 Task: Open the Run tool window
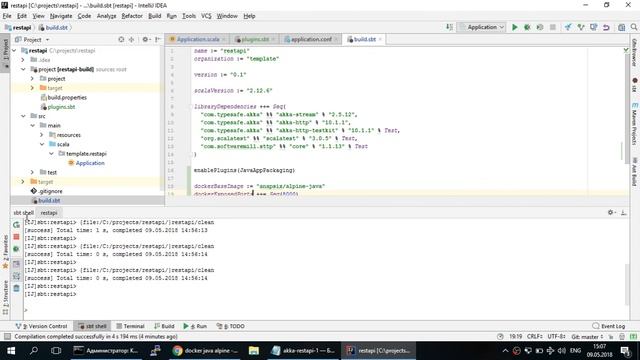[x=195, y=326]
